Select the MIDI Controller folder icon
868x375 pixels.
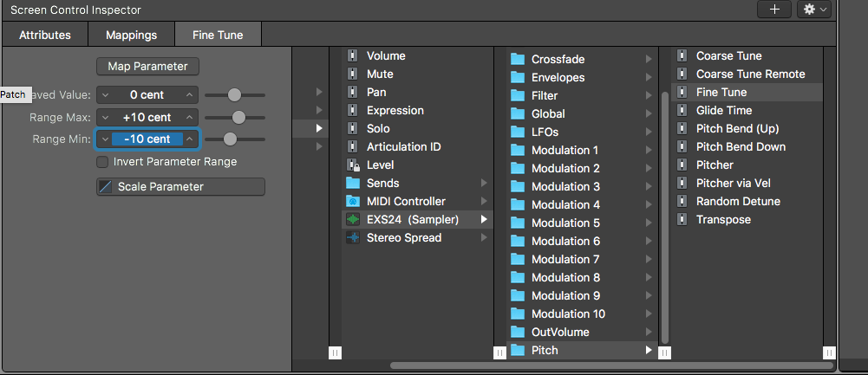point(353,202)
